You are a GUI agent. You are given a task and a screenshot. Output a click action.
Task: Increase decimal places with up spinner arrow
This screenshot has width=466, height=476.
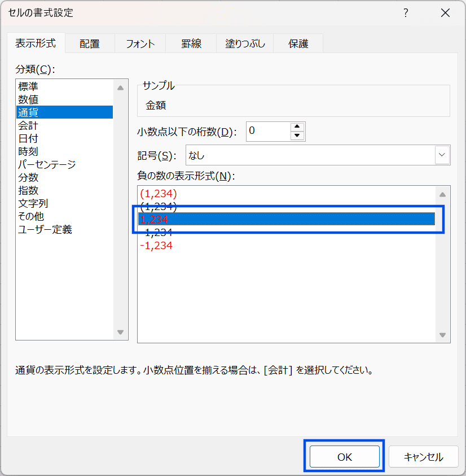click(x=297, y=127)
